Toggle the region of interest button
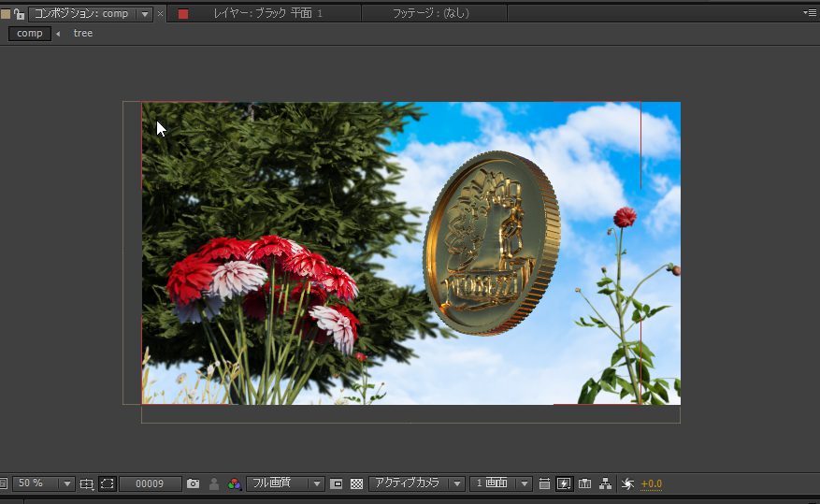Image resolution: width=820 pixels, height=504 pixels. click(337, 483)
